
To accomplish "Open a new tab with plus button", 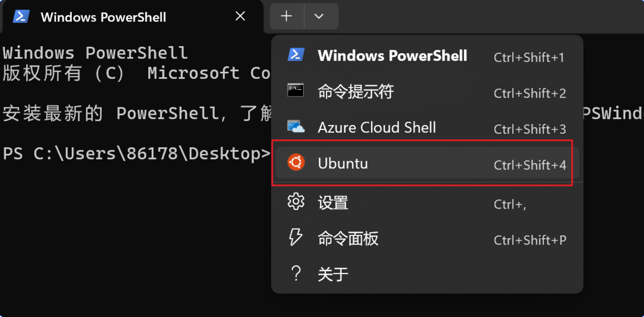I will (286, 16).
